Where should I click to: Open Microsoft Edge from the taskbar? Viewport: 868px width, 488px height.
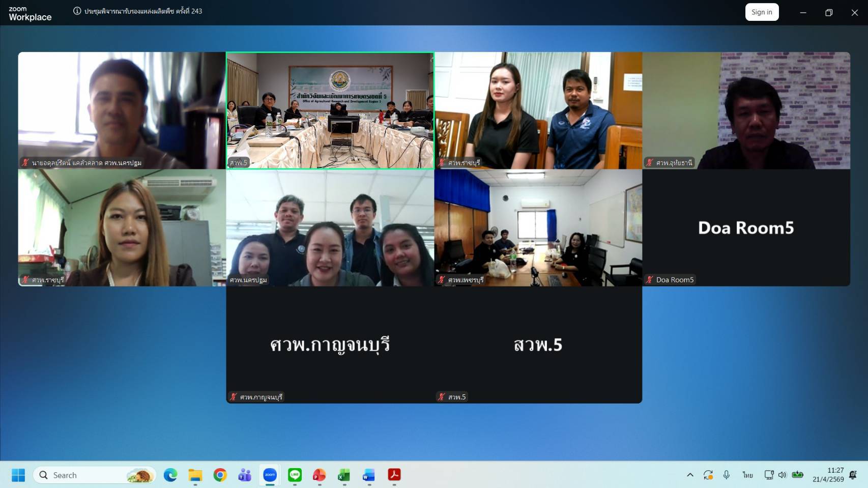[170, 475]
